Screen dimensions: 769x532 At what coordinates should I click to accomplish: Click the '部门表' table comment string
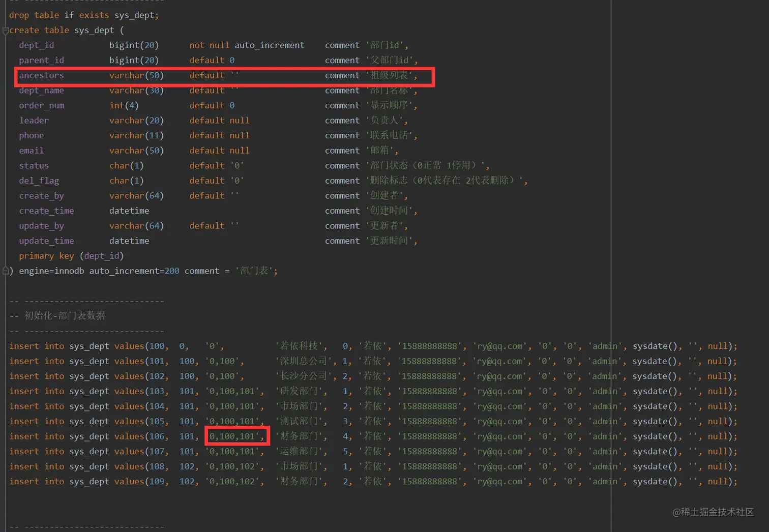point(254,271)
